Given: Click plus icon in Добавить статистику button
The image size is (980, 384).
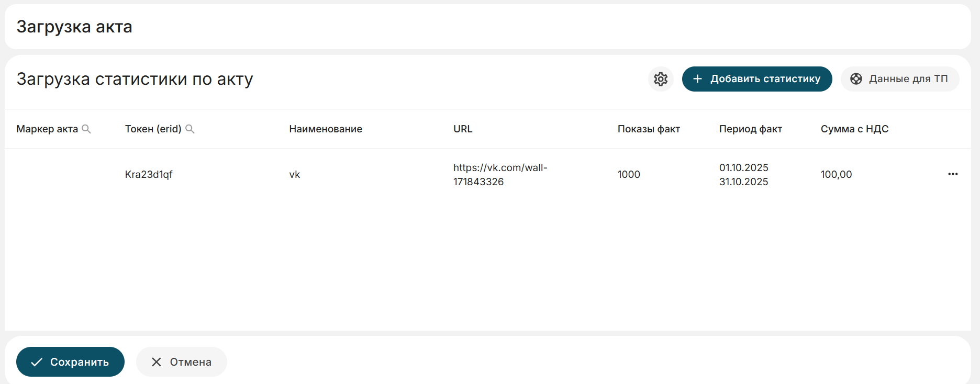Looking at the screenshot, I should [x=697, y=79].
